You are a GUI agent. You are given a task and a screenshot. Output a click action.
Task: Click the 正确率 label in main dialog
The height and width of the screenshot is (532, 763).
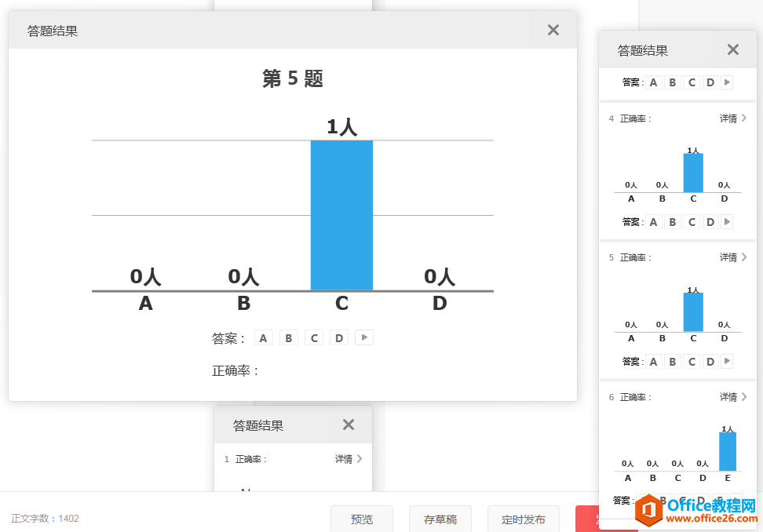point(236,370)
